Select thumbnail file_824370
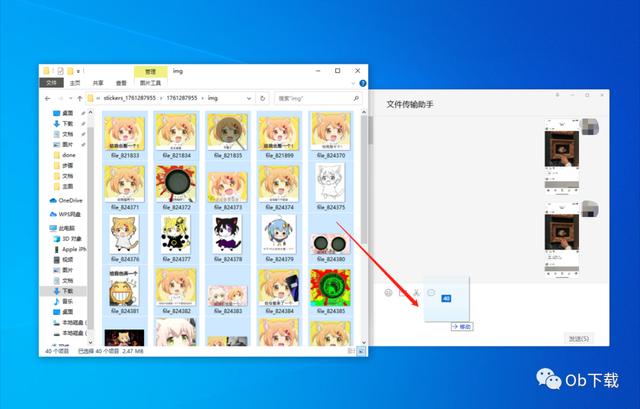This screenshot has width=640, height=409. click(x=331, y=132)
